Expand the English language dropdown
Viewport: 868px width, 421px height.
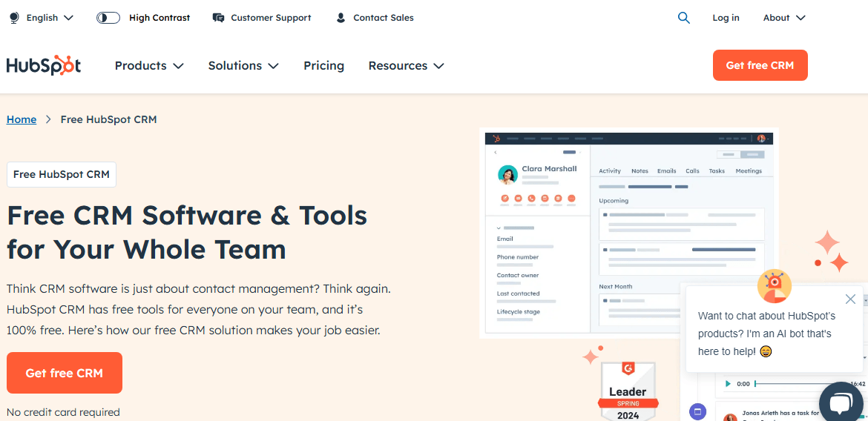(x=50, y=18)
